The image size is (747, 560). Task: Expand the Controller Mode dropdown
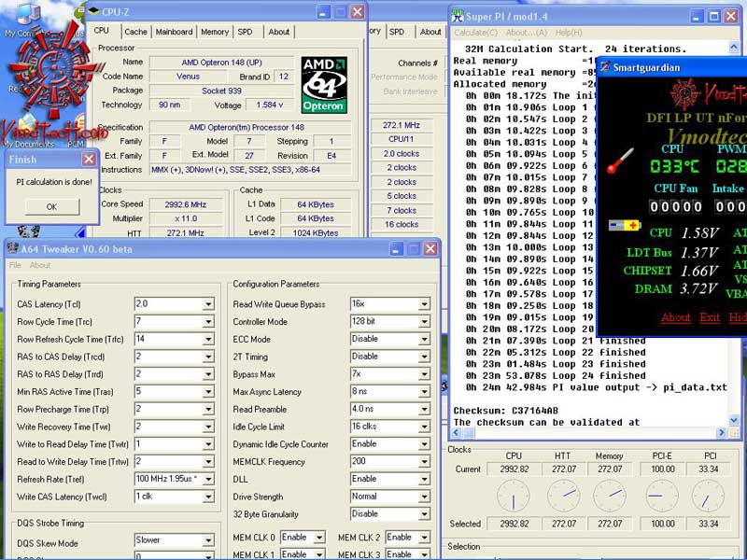coord(424,322)
